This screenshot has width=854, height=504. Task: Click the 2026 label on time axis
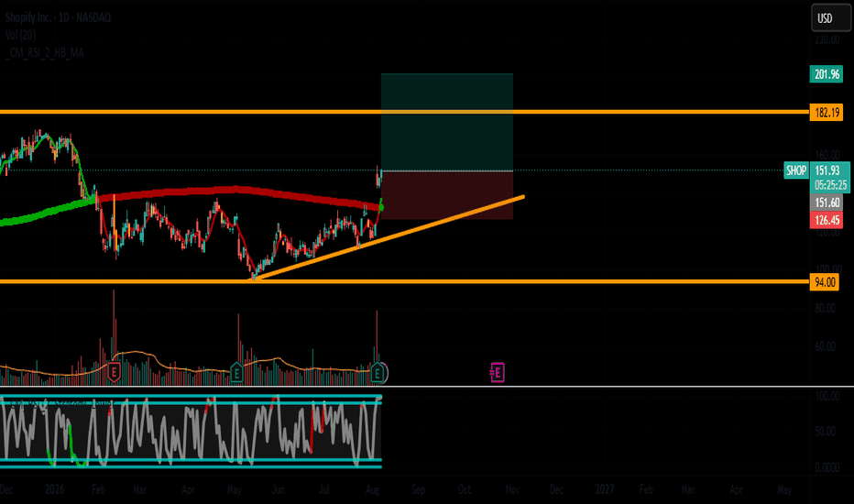54,489
